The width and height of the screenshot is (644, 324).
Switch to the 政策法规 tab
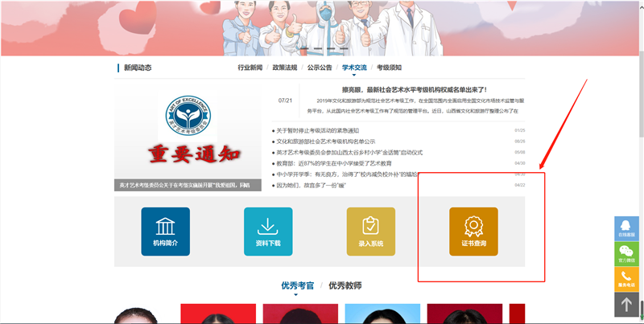pyautogui.click(x=285, y=68)
